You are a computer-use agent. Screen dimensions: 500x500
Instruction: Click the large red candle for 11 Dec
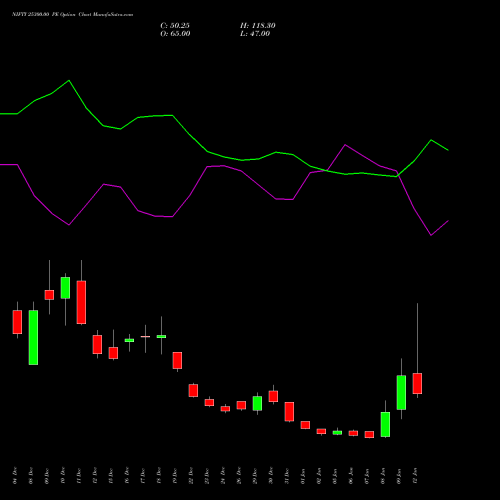click(x=81, y=302)
